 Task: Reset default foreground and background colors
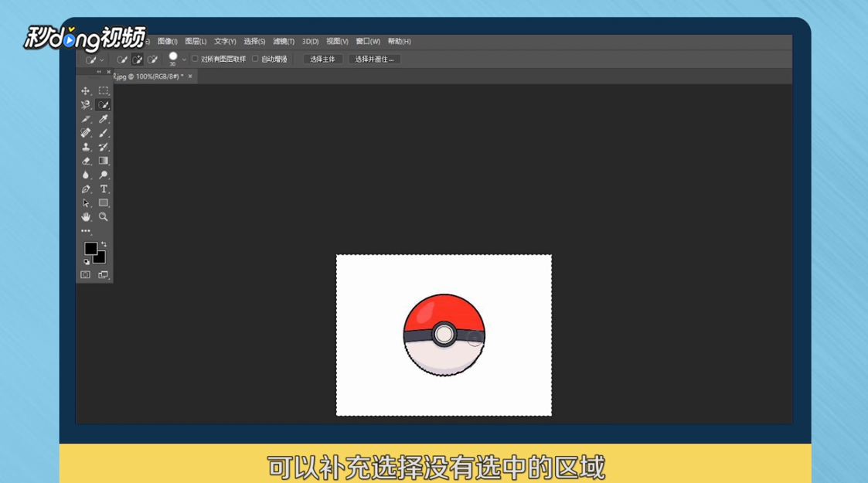[87, 262]
